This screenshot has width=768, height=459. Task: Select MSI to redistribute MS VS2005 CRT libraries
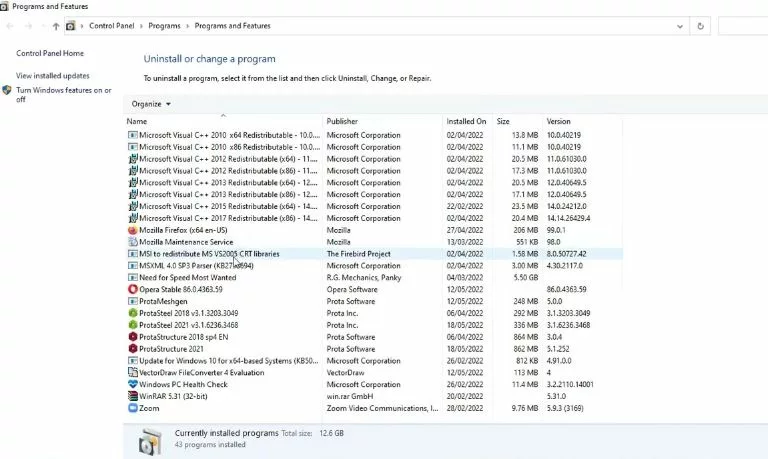(373, 254)
